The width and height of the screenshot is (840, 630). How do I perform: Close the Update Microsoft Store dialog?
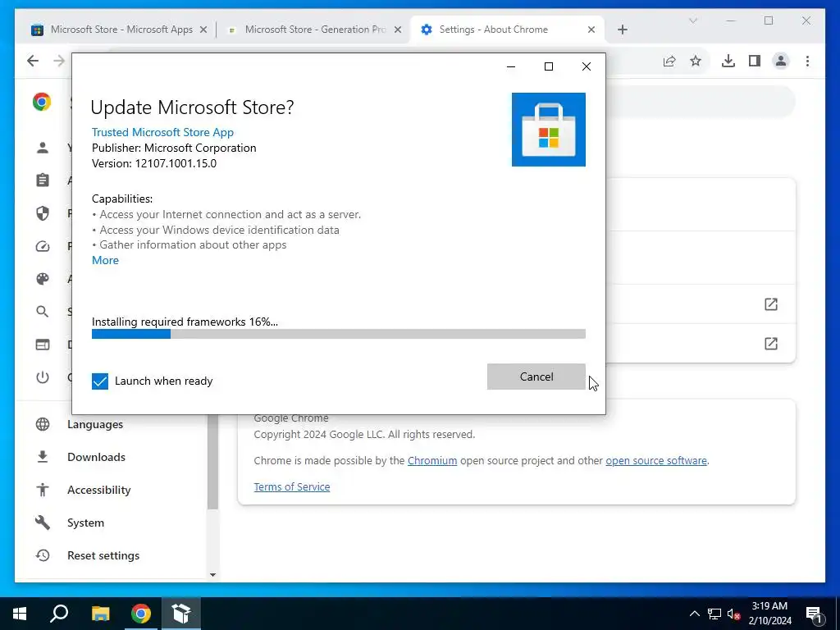click(587, 66)
